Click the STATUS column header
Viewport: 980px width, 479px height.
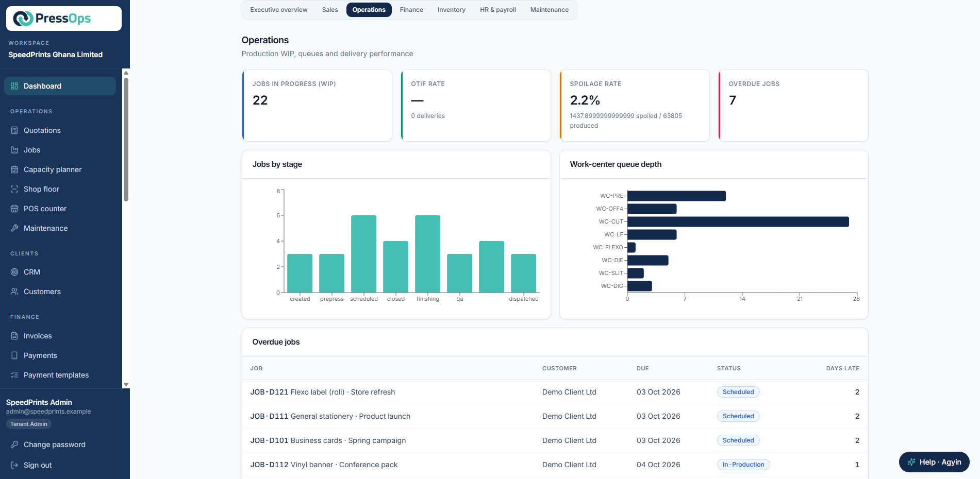point(728,368)
